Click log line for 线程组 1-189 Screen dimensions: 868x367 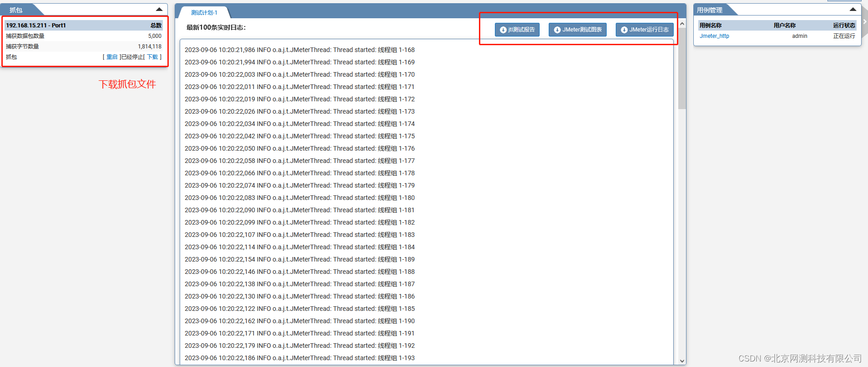(300, 259)
